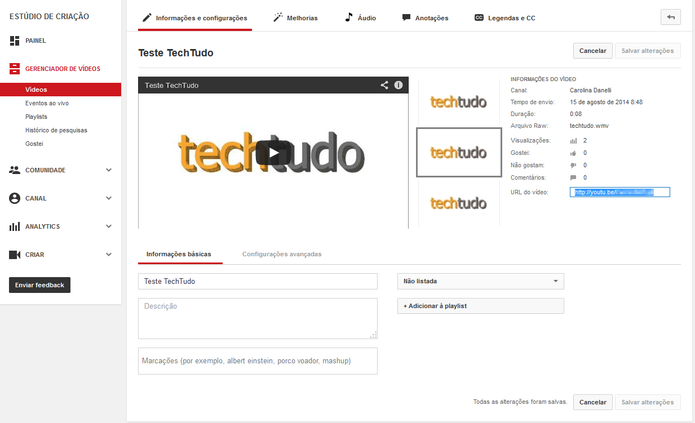
Task: Click the Teste TechTudo player title
Action: [x=172, y=85]
